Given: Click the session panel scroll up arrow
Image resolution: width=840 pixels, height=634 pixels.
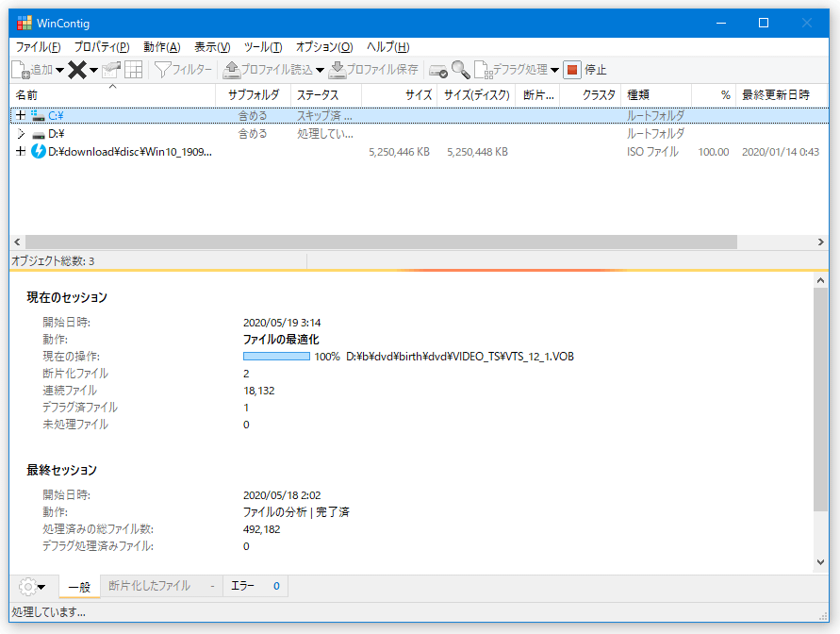Looking at the screenshot, I should point(821,280).
